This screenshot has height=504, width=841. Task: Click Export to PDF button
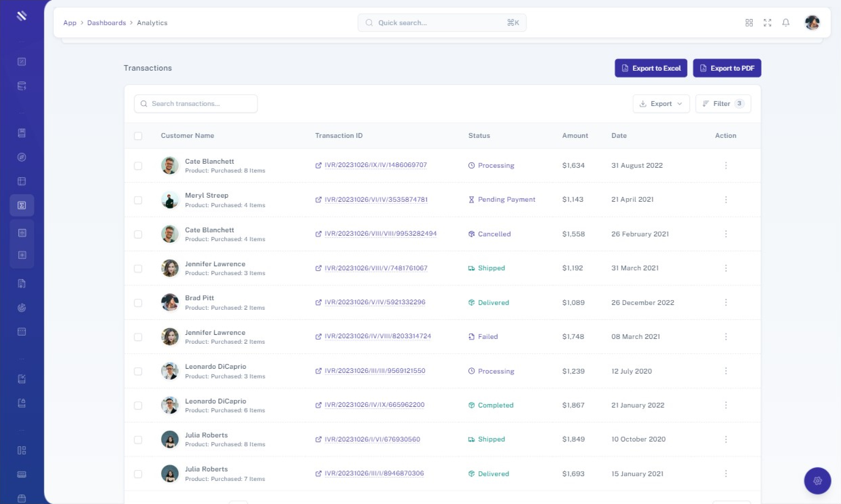[x=727, y=68]
